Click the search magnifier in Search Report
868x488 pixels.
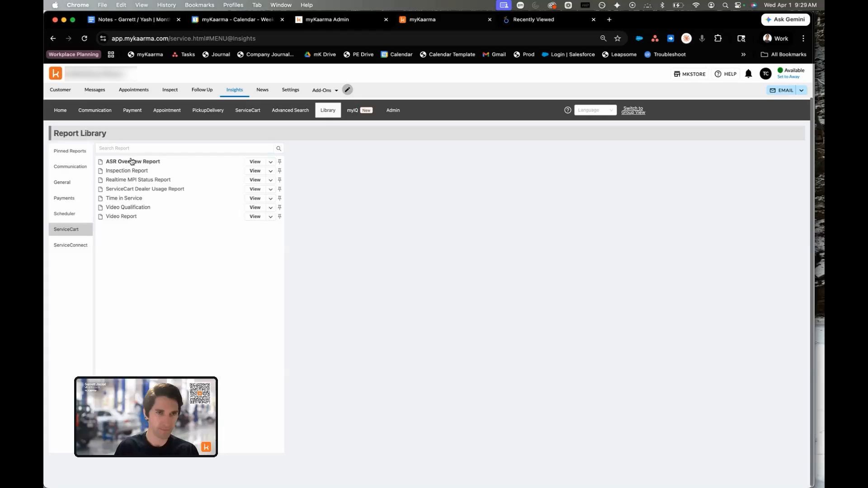[278, 148]
